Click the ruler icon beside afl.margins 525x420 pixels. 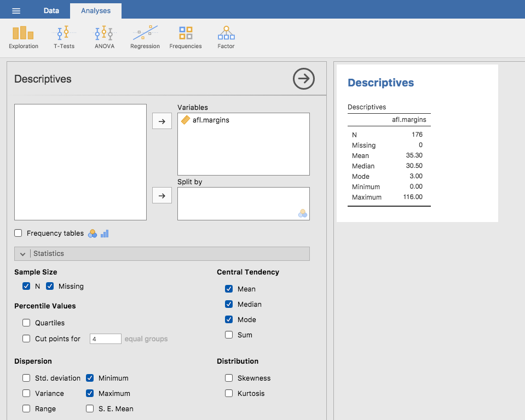tap(185, 120)
